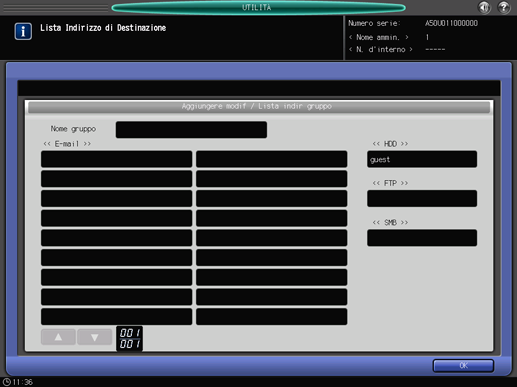
Task: Click the Nome ammin. label
Action: pyautogui.click(x=378, y=37)
